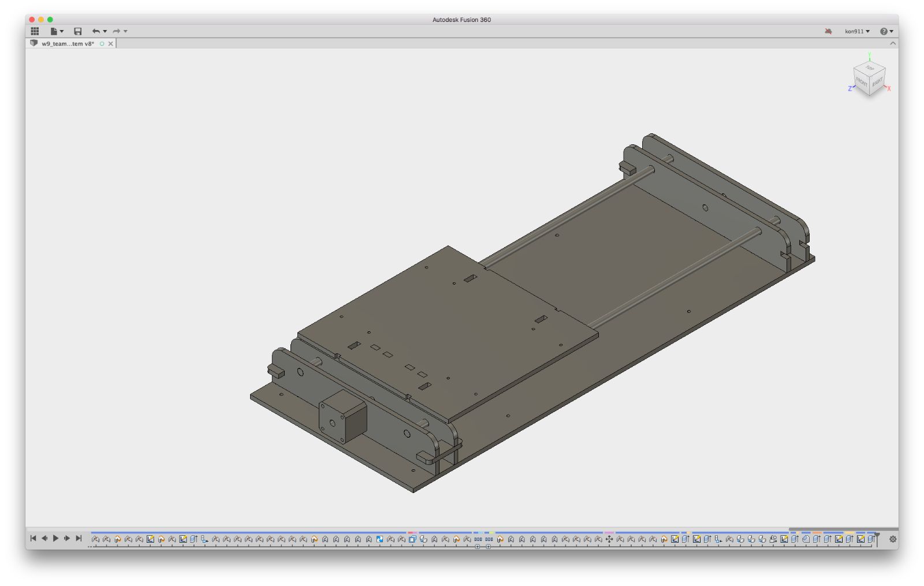Open the kon911 account menu
This screenshot has height=586, width=924.
[x=857, y=31]
